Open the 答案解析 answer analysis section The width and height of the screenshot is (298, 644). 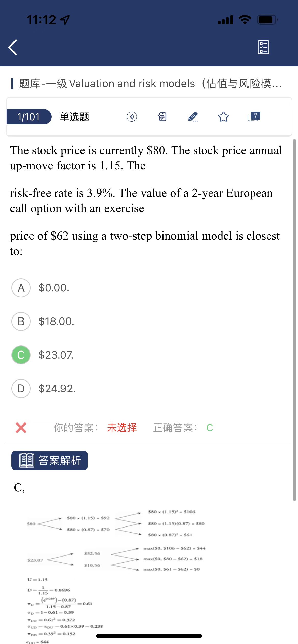60,460
